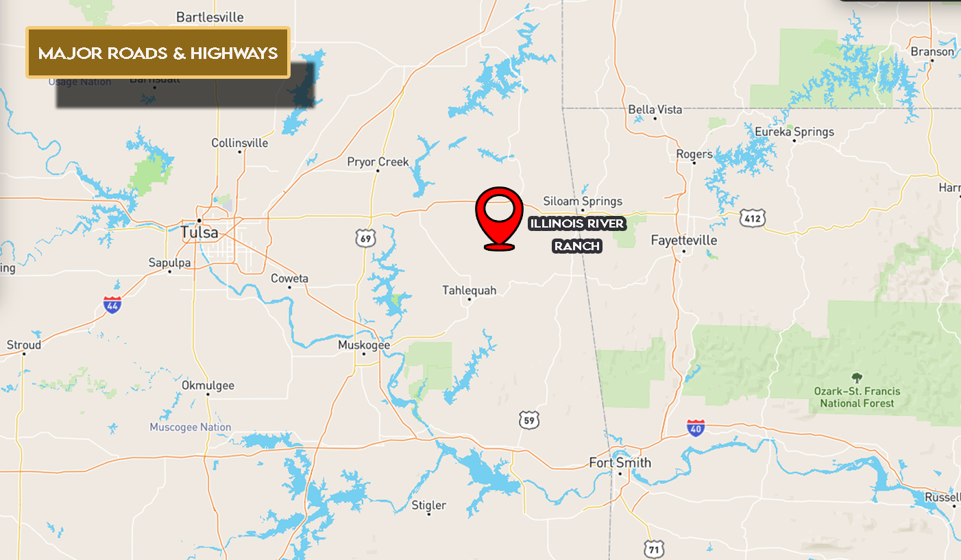Screen dimensions: 961x560
Task: Select Muskogee on the map
Action: (x=364, y=345)
